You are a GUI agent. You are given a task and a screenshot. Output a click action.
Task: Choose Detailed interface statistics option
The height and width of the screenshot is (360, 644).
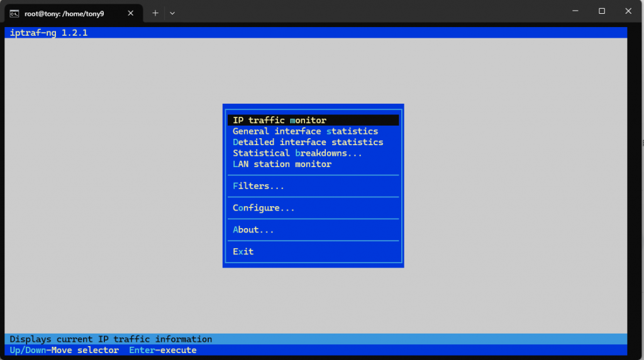(x=313, y=142)
